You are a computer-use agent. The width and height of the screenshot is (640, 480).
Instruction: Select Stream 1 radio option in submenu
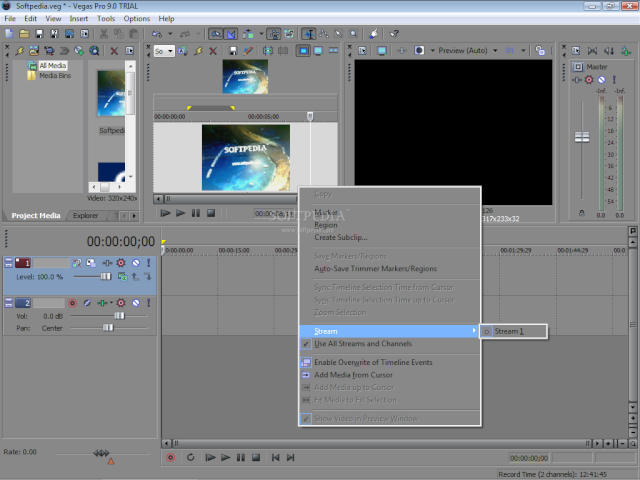coord(514,331)
